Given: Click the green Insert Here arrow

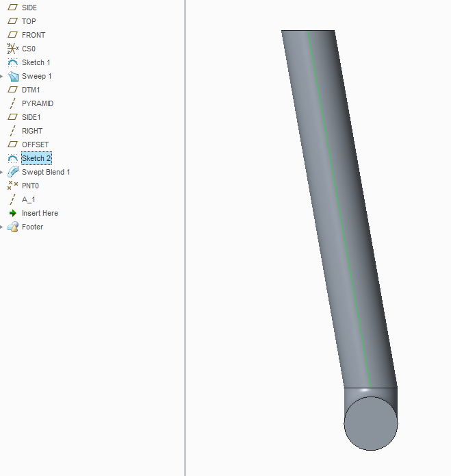Looking at the screenshot, I should [x=13, y=213].
